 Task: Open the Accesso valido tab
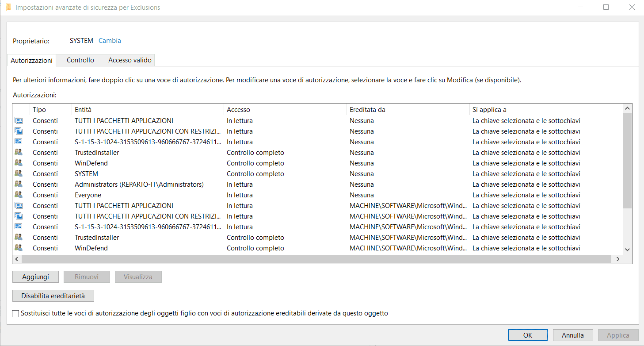[x=130, y=60]
